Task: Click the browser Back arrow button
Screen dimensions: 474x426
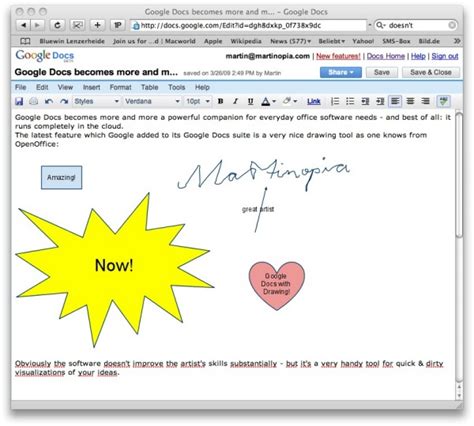Action: click(23, 25)
